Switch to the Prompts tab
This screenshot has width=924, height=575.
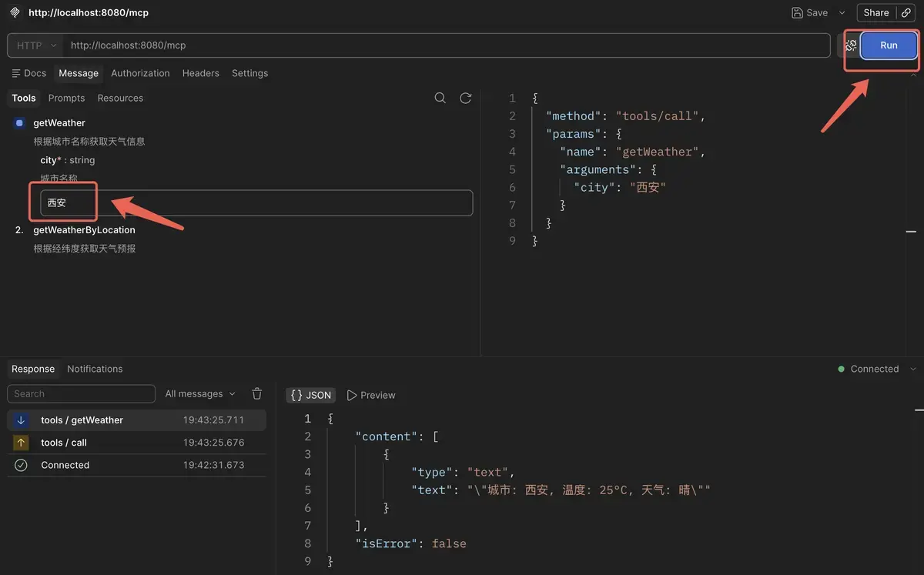[x=66, y=98]
